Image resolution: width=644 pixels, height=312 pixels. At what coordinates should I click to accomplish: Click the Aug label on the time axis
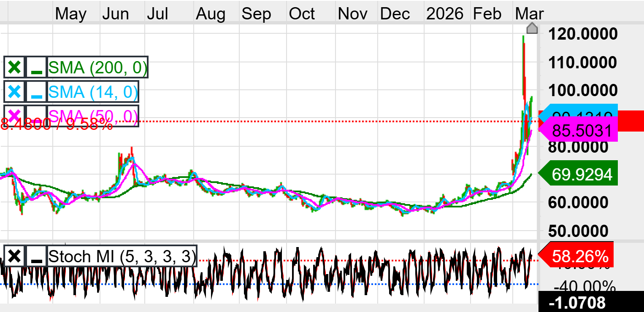211,14
